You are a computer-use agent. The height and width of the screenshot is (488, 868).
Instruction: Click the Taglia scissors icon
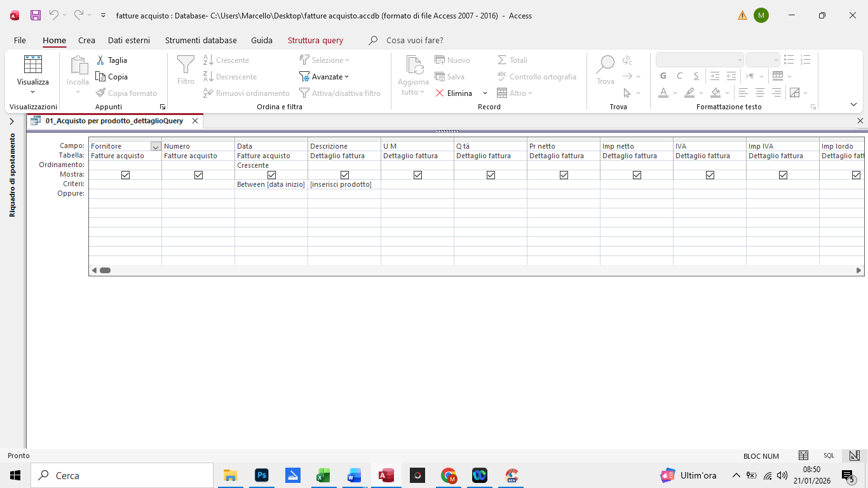[100, 60]
